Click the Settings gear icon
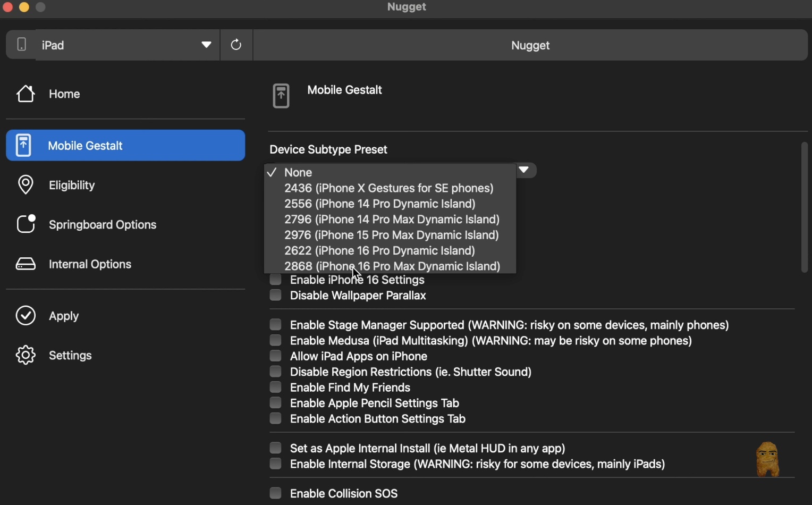The image size is (812, 505). click(26, 355)
